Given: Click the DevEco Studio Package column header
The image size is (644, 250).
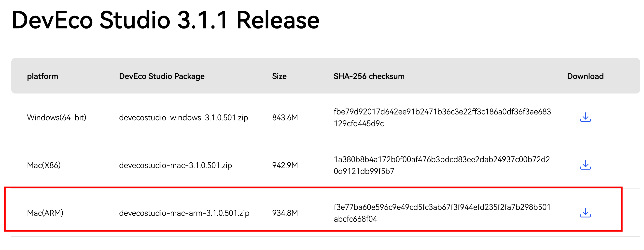Looking at the screenshot, I should coord(162,76).
